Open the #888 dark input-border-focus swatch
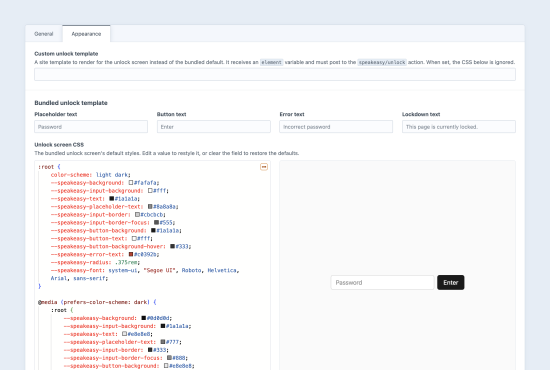550x370 pixels. click(x=169, y=358)
